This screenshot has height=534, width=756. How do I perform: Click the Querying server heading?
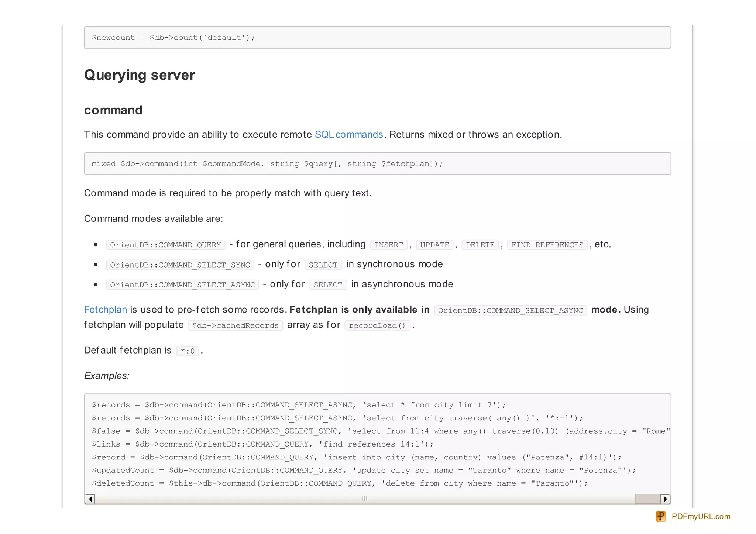[x=139, y=75]
